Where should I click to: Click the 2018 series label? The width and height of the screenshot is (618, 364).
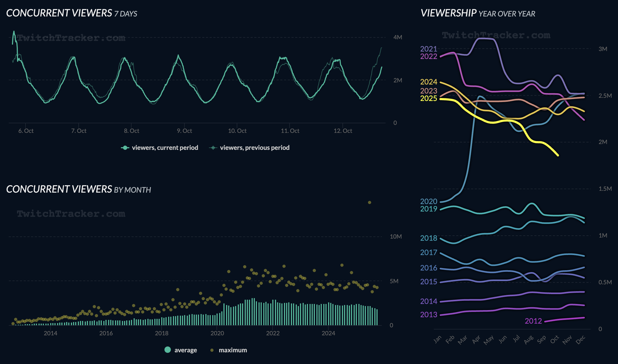(429, 238)
